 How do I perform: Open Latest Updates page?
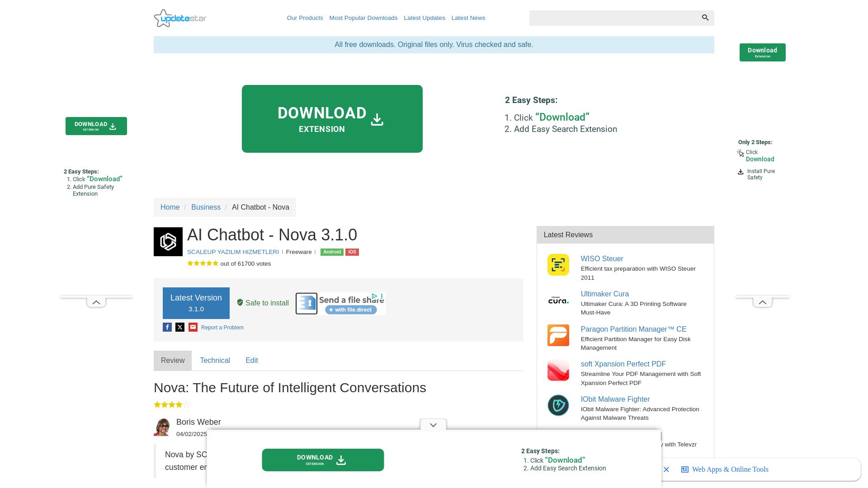[425, 18]
